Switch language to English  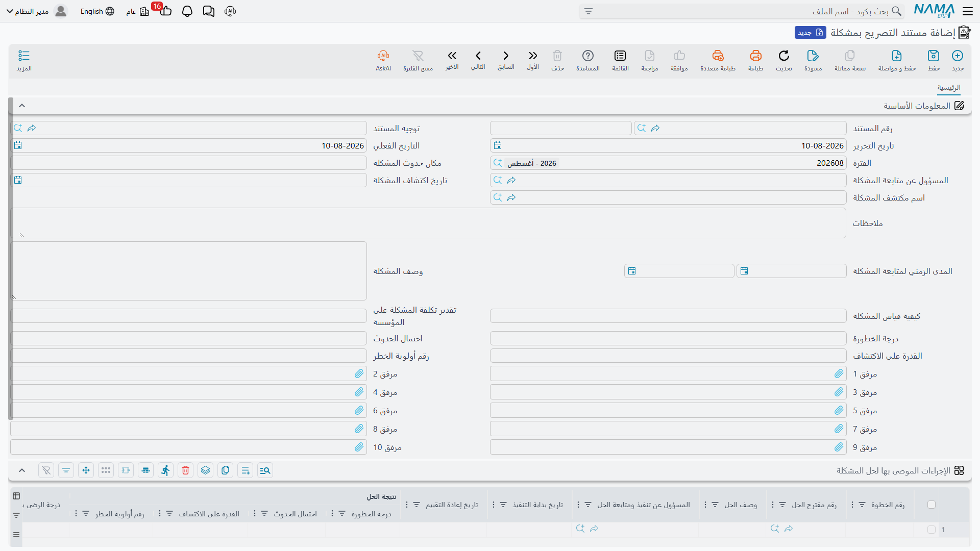(x=97, y=11)
